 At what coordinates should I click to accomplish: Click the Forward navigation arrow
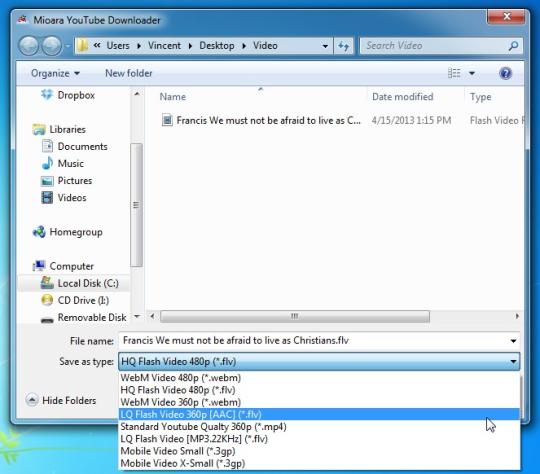click(x=52, y=45)
